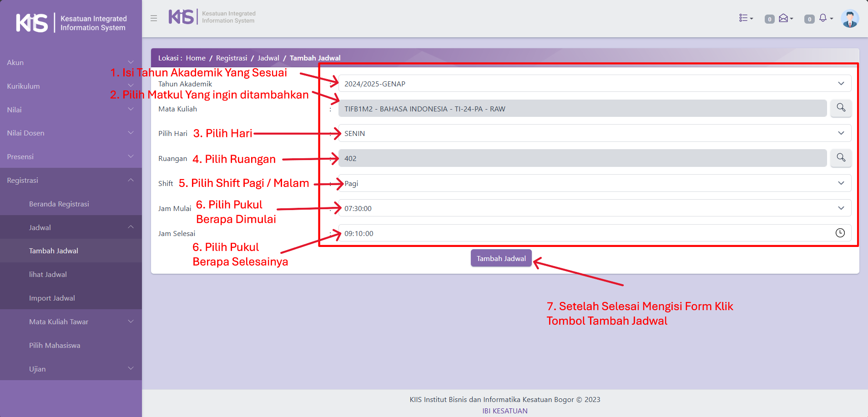This screenshot has width=868, height=417.
Task: Click the IBI KESATUAN footer link
Action: coord(505,411)
